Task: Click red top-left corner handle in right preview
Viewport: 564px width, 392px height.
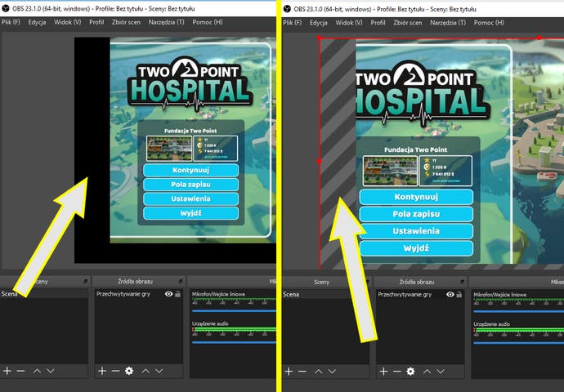Action: click(x=320, y=38)
